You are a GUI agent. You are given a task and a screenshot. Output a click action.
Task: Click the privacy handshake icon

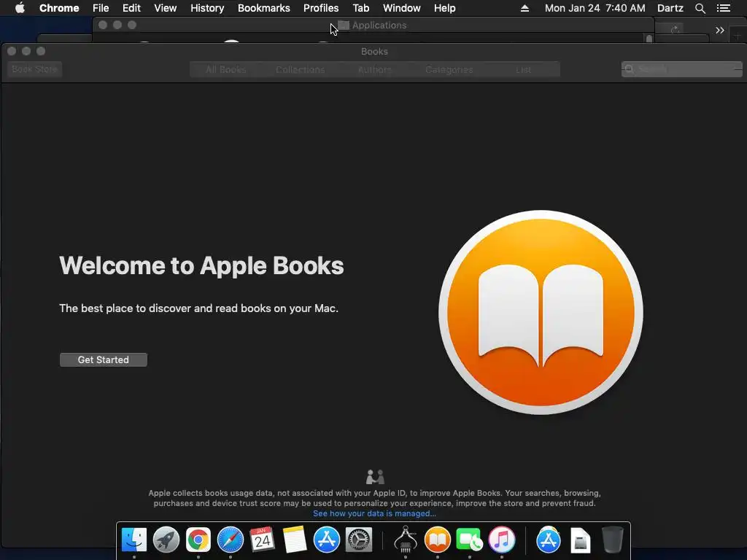point(375,476)
